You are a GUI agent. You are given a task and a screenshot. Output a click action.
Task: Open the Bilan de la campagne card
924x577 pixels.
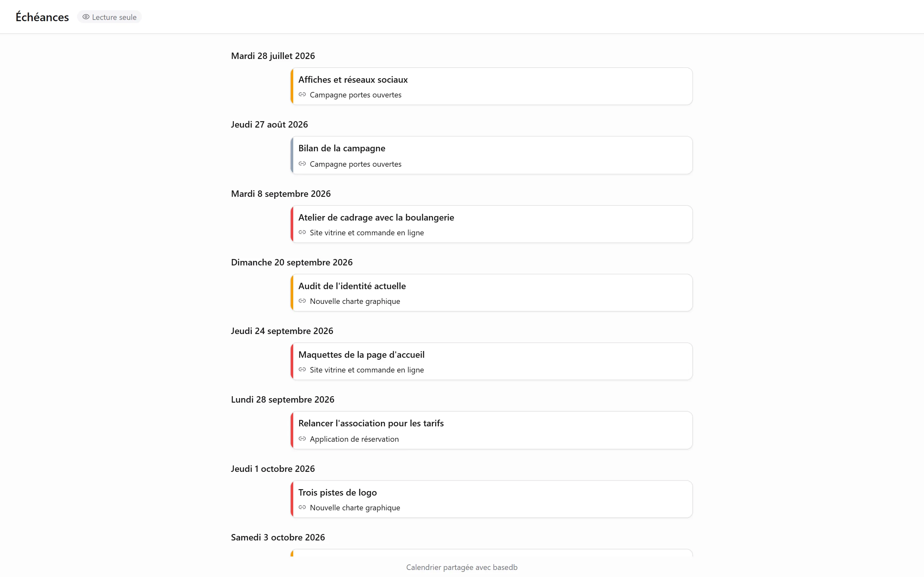[492, 155]
